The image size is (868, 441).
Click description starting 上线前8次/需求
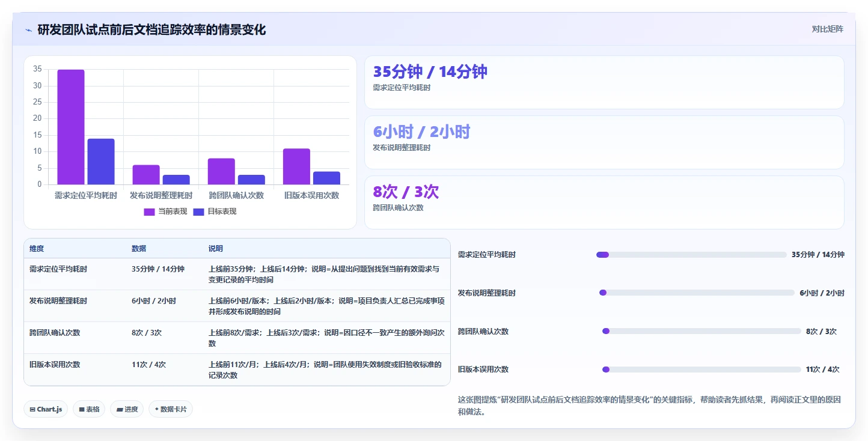[326, 338]
